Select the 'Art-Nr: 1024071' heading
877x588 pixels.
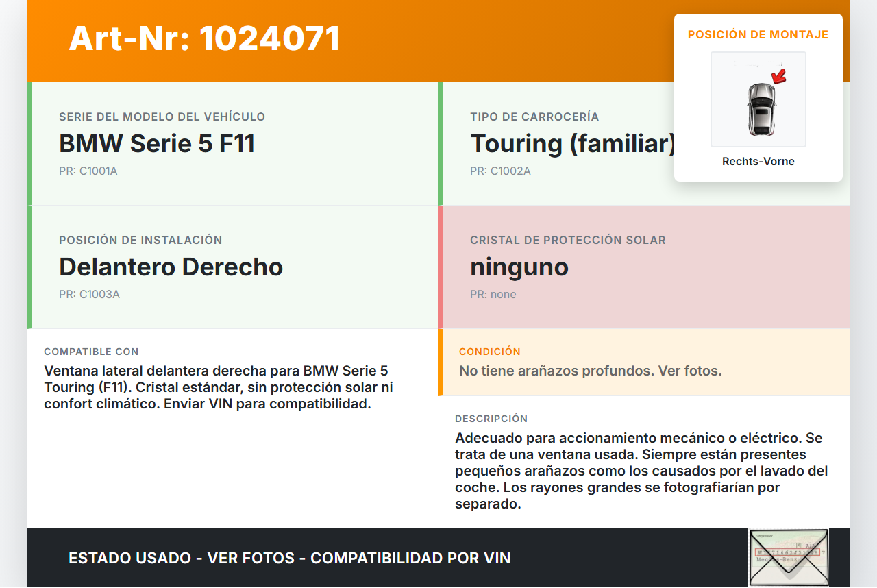coord(204,38)
